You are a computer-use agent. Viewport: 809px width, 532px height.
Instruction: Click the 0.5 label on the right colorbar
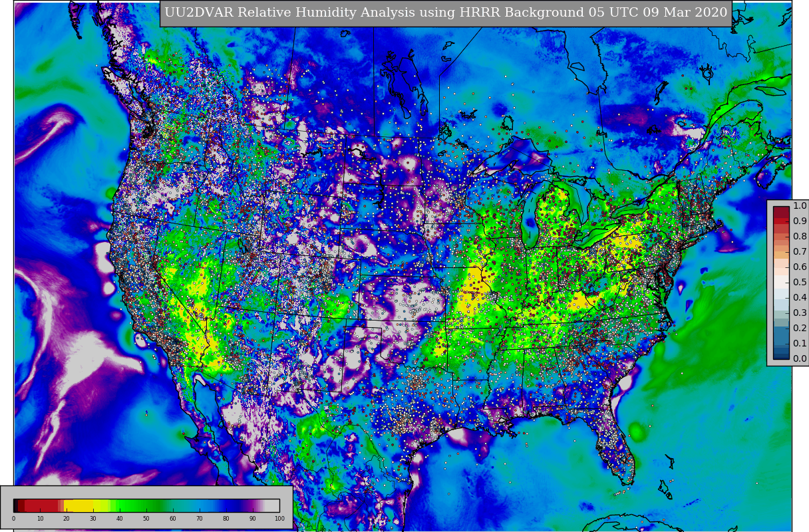pyautogui.click(x=800, y=283)
